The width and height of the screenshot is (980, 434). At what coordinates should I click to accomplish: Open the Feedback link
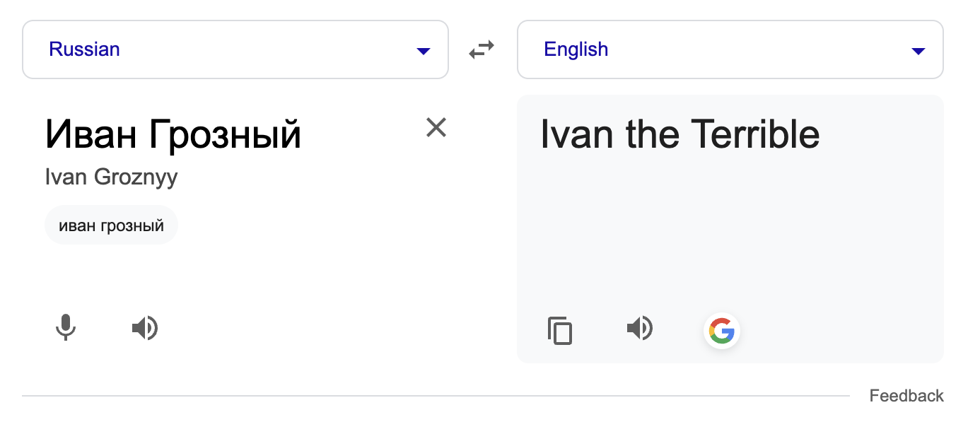[906, 396]
